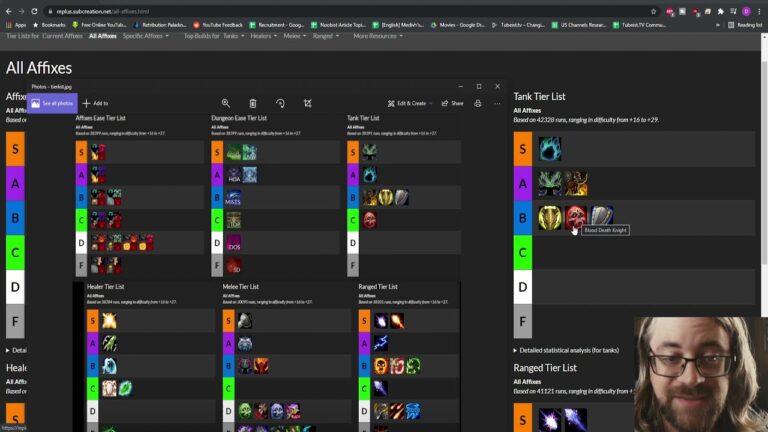Select the All Affixes nav item
This screenshot has height=432, width=768.
click(x=103, y=36)
